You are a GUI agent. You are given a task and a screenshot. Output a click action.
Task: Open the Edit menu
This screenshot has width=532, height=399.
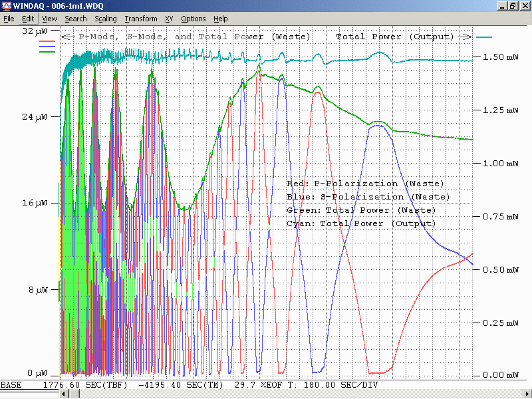click(x=27, y=19)
